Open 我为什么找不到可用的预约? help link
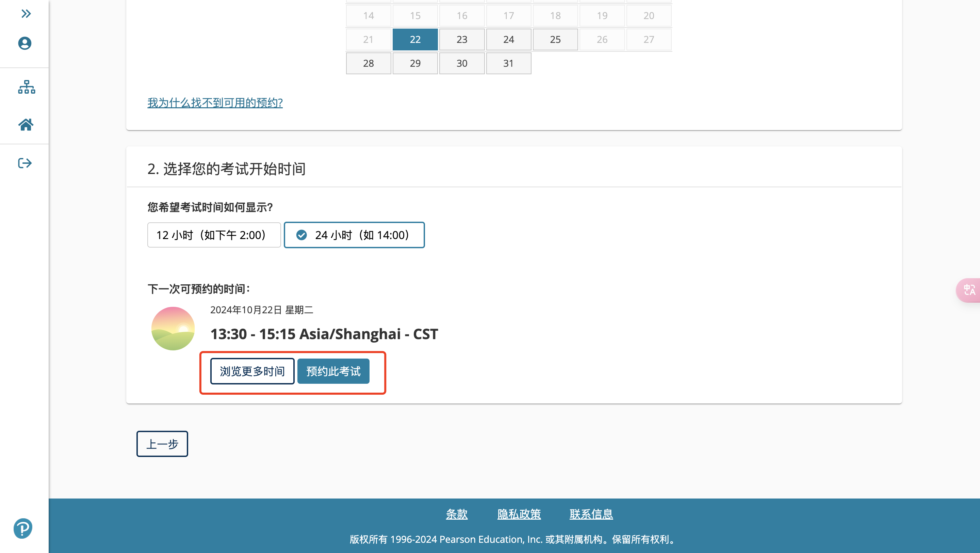The width and height of the screenshot is (980, 553). [x=215, y=103]
